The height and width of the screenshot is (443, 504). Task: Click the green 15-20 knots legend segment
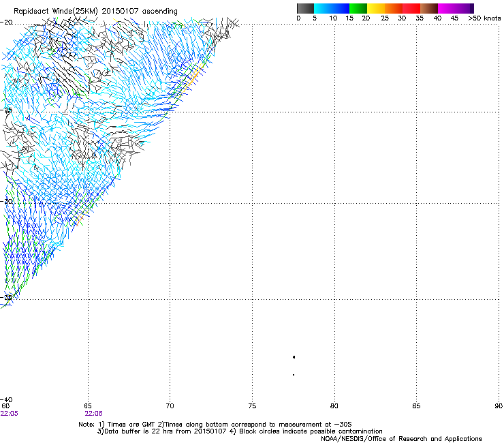pos(358,8)
